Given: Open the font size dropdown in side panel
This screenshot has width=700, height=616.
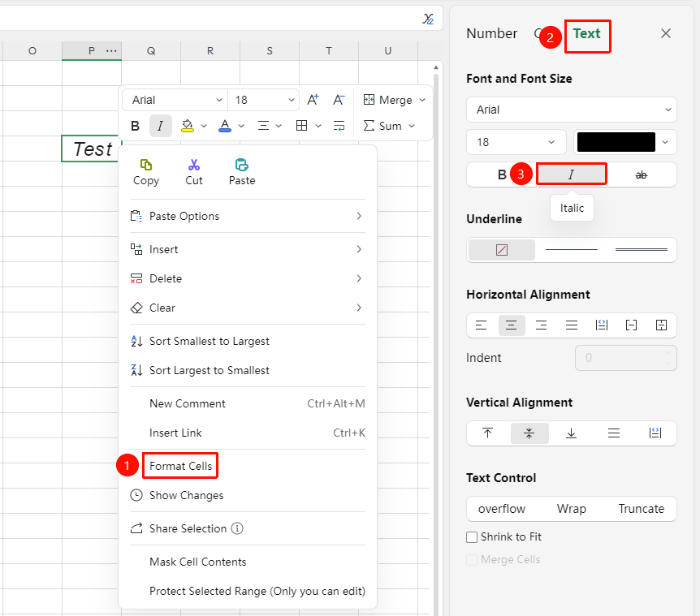Looking at the screenshot, I should (516, 142).
